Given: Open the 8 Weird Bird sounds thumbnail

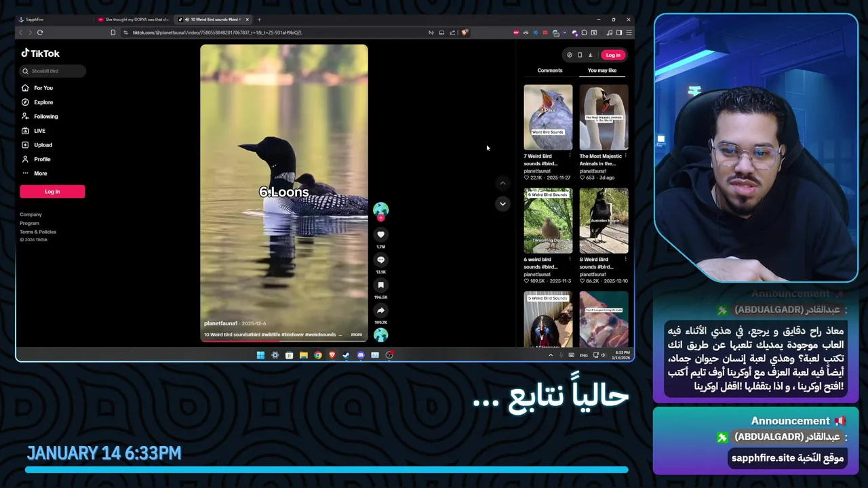Looking at the screenshot, I should 604,221.
